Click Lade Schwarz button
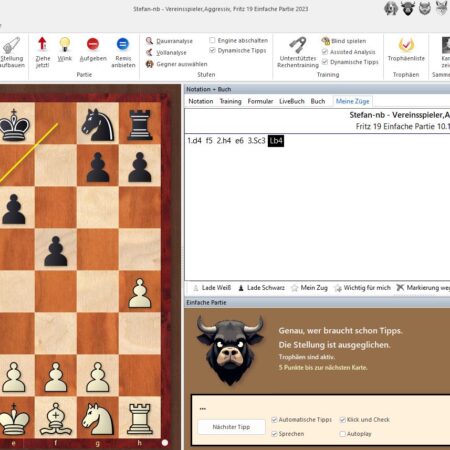The width and height of the screenshot is (450, 450). 261,288
